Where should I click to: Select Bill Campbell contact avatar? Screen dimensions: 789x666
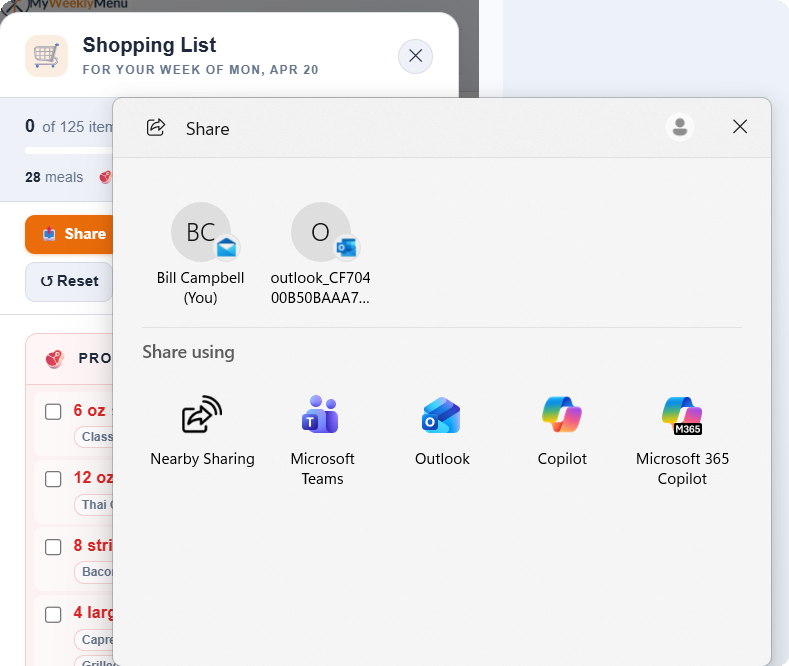[x=201, y=232]
